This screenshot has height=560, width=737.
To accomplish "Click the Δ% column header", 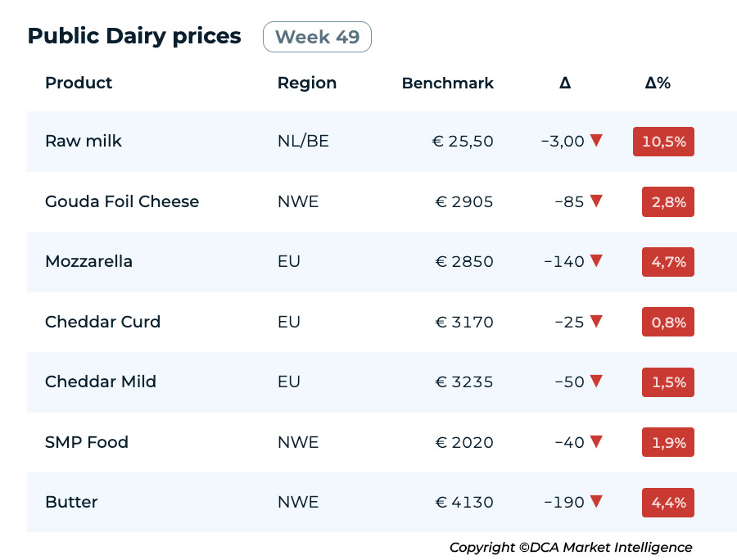I will coord(658,83).
